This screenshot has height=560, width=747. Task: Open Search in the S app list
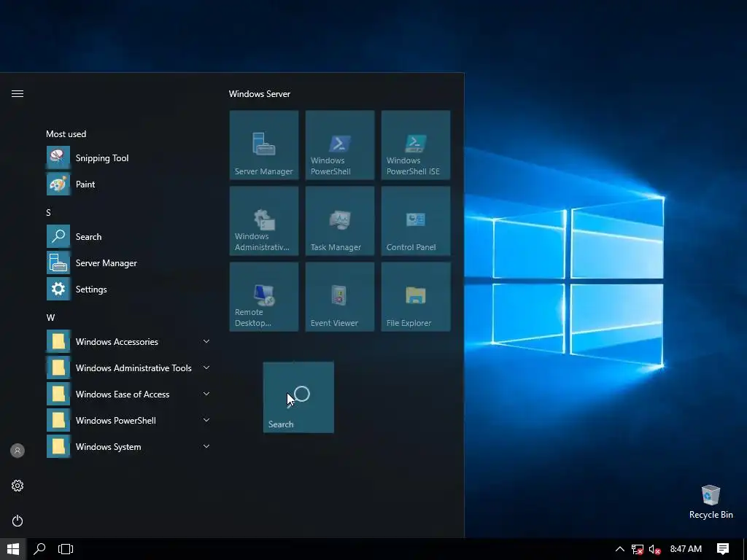pos(128,237)
